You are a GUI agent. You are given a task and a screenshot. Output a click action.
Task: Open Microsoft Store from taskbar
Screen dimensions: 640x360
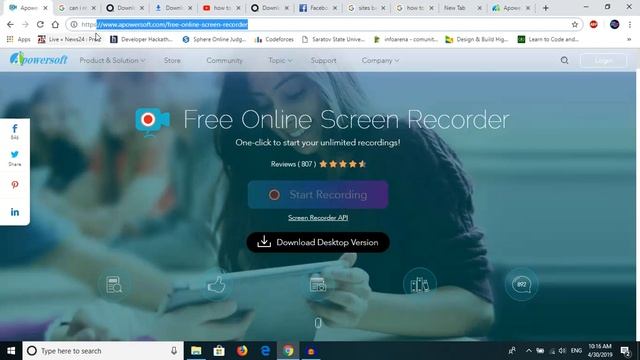tap(219, 351)
